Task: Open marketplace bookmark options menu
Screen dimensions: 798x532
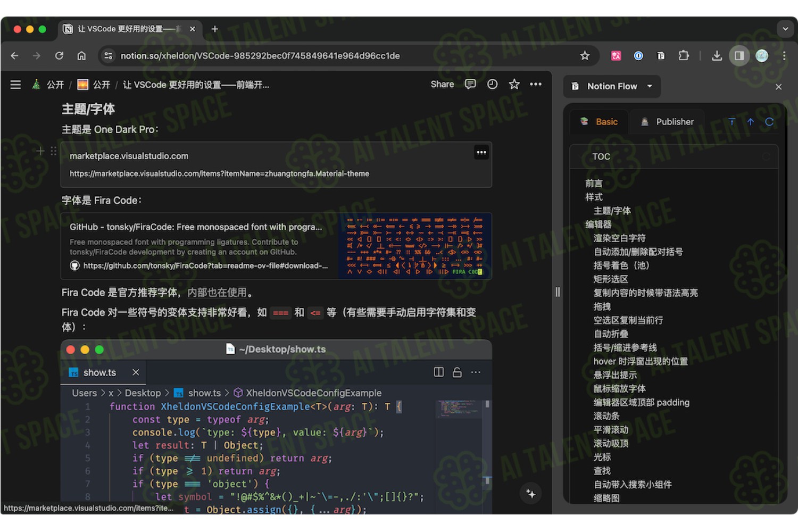Action: [481, 152]
